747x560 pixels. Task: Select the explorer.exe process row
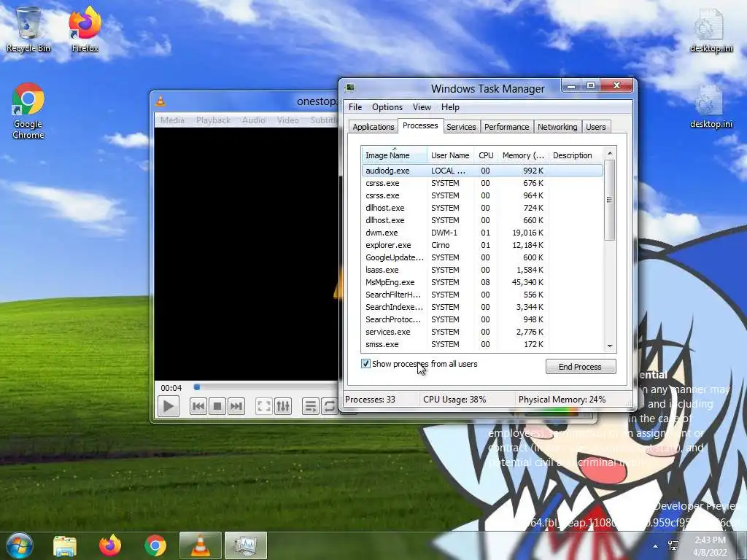pyautogui.click(x=482, y=245)
